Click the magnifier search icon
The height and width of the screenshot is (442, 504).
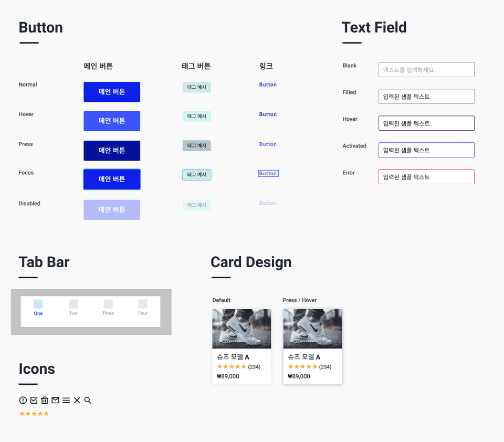coord(88,400)
